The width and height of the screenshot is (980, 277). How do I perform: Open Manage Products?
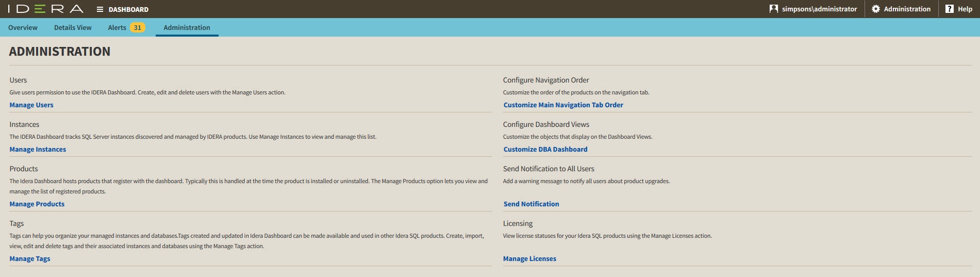coord(37,204)
